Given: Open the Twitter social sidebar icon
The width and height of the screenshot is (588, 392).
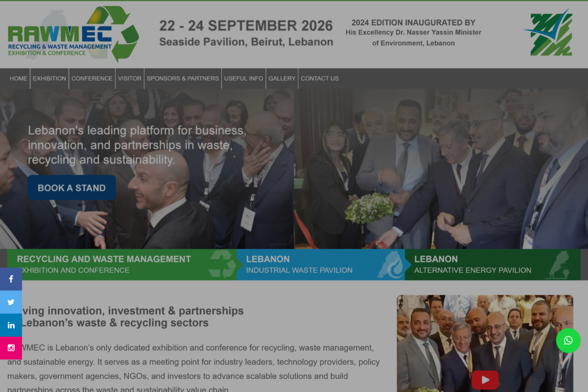Looking at the screenshot, I should click(11, 302).
